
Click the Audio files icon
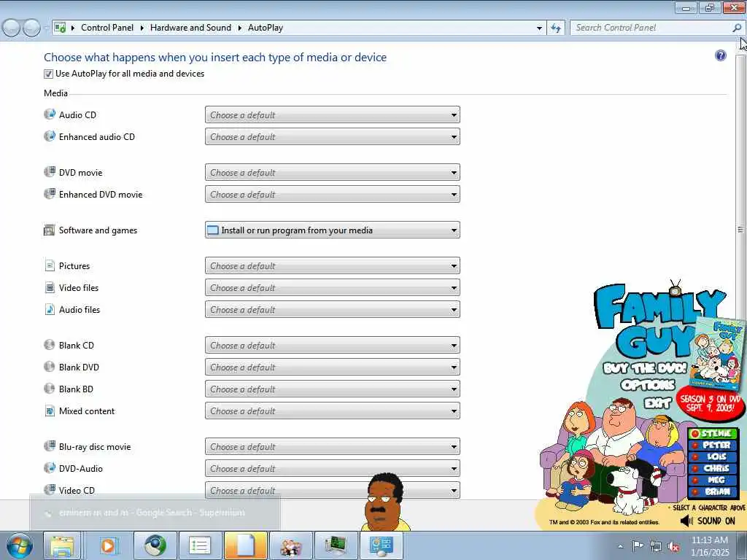(50, 309)
